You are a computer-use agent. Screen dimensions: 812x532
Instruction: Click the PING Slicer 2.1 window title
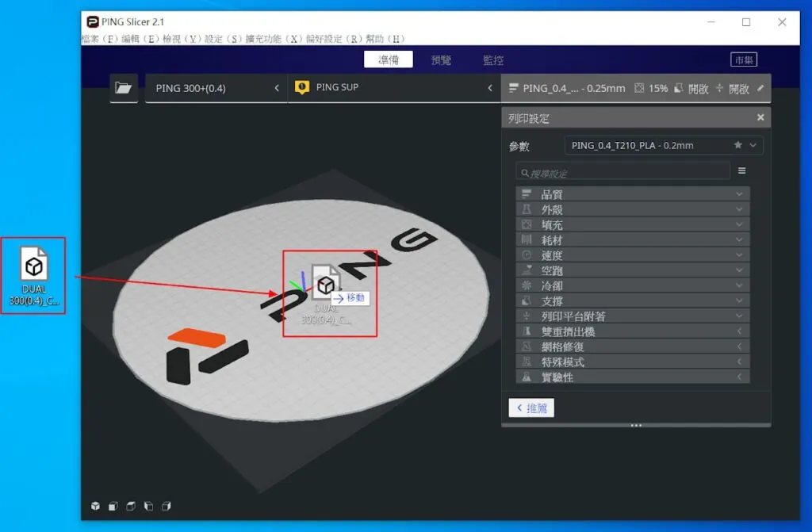[x=132, y=21]
